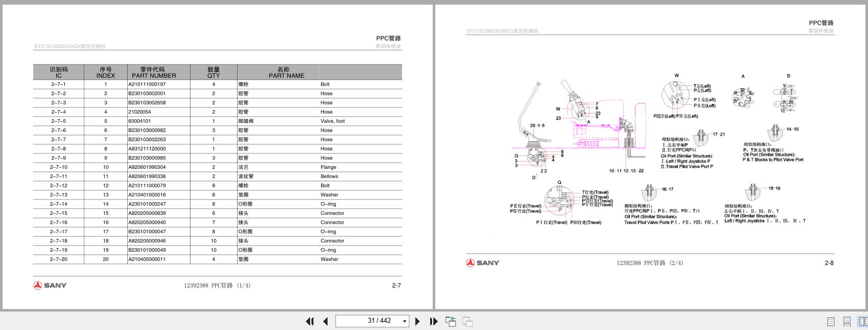Enable continuous scrolling page view

847,322
